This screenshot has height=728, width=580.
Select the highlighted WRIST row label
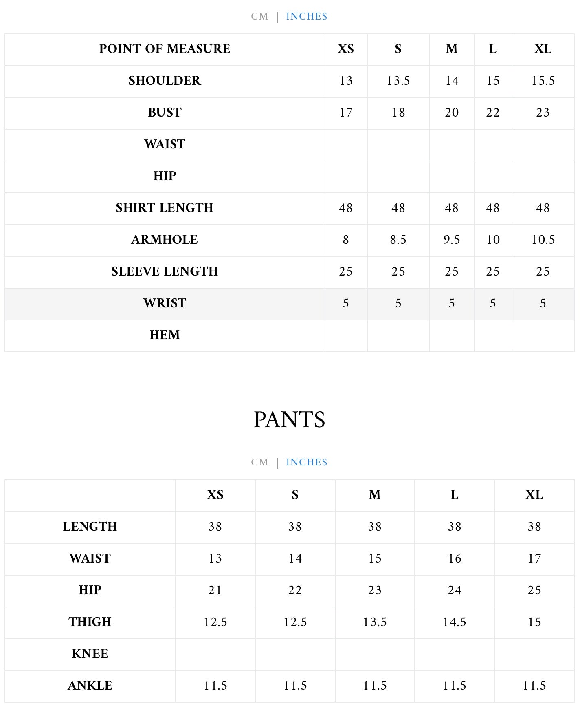[165, 303]
